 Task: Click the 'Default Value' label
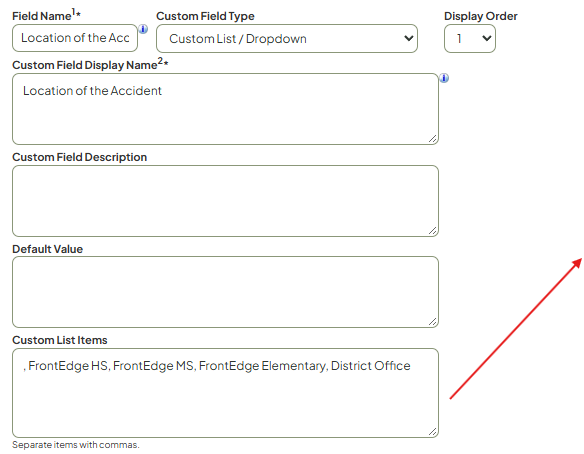[x=48, y=249]
